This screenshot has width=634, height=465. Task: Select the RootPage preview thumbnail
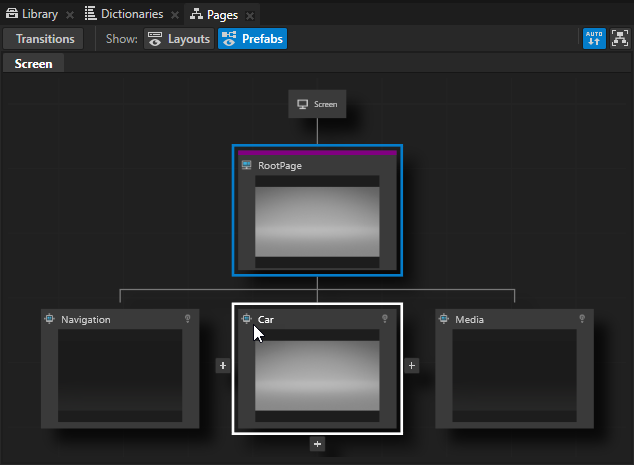317,222
